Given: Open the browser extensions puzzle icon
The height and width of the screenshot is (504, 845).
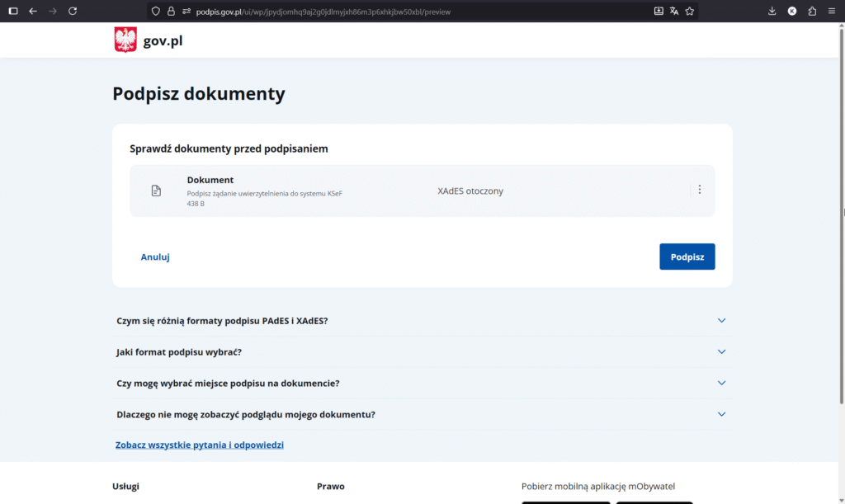Looking at the screenshot, I should pyautogui.click(x=812, y=11).
